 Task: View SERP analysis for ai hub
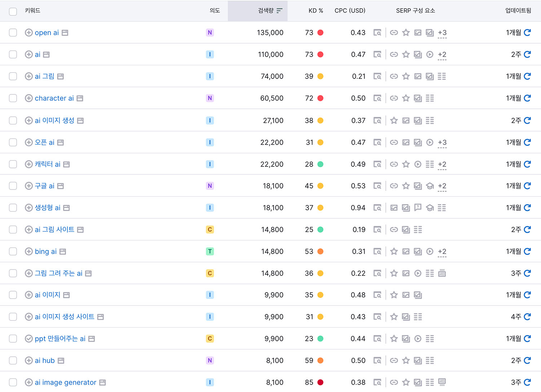tap(377, 361)
